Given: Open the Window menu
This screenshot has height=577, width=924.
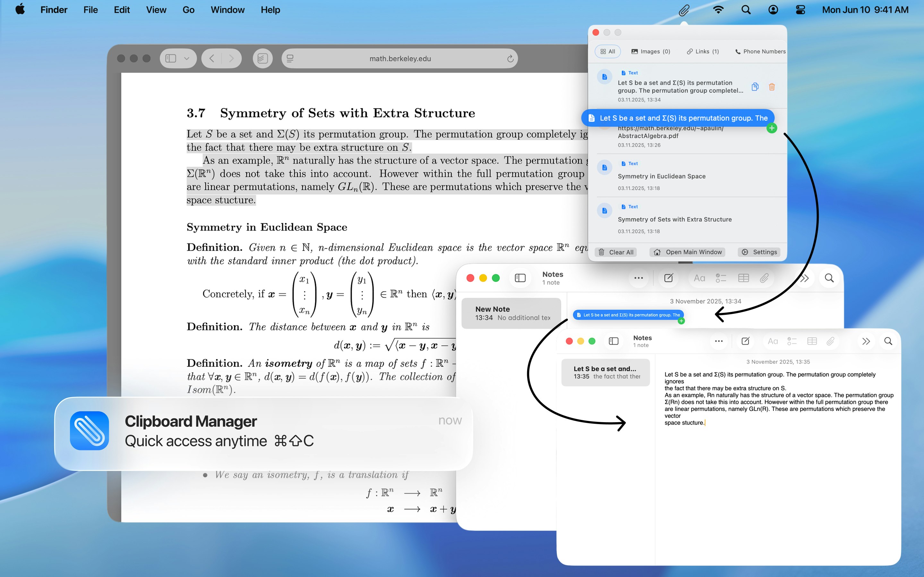Looking at the screenshot, I should 227,10.
